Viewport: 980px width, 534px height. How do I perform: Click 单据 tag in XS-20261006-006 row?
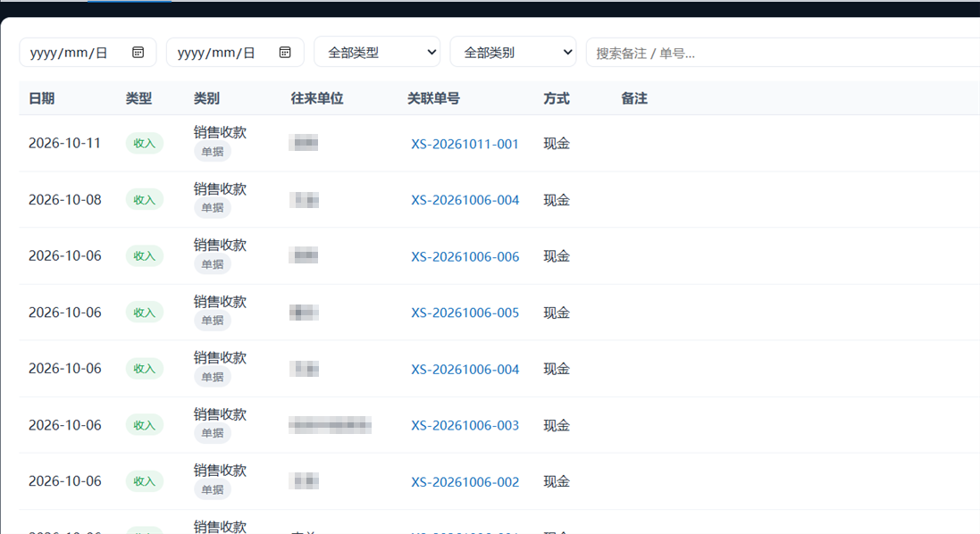(x=213, y=264)
